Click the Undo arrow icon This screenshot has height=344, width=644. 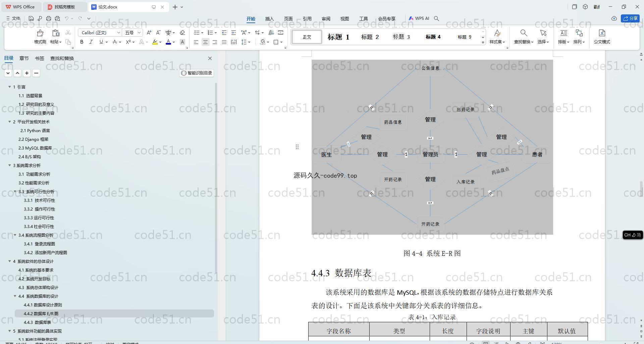[x=67, y=18]
